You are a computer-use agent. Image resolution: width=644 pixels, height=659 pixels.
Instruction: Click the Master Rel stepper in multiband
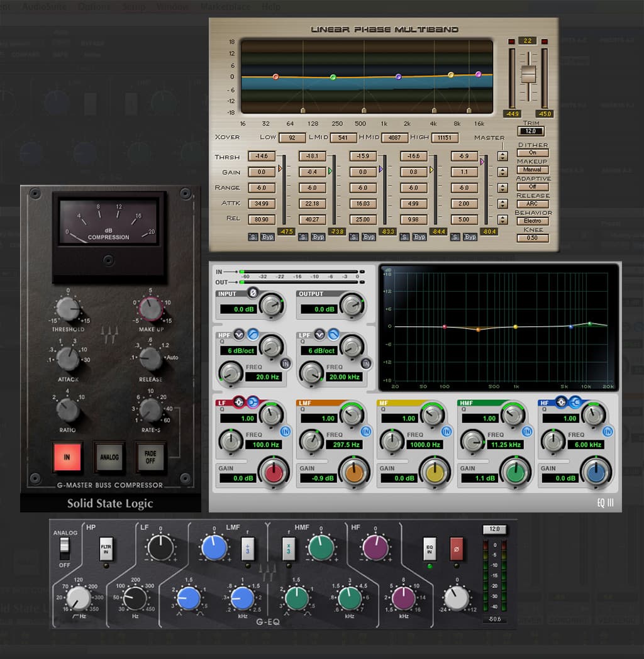coord(502,219)
